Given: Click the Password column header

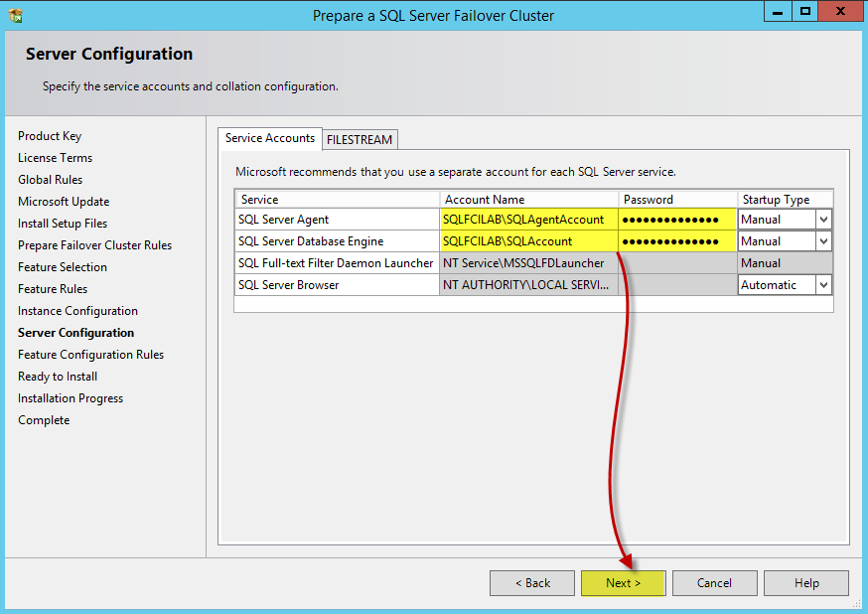Looking at the screenshot, I should coord(677,200).
